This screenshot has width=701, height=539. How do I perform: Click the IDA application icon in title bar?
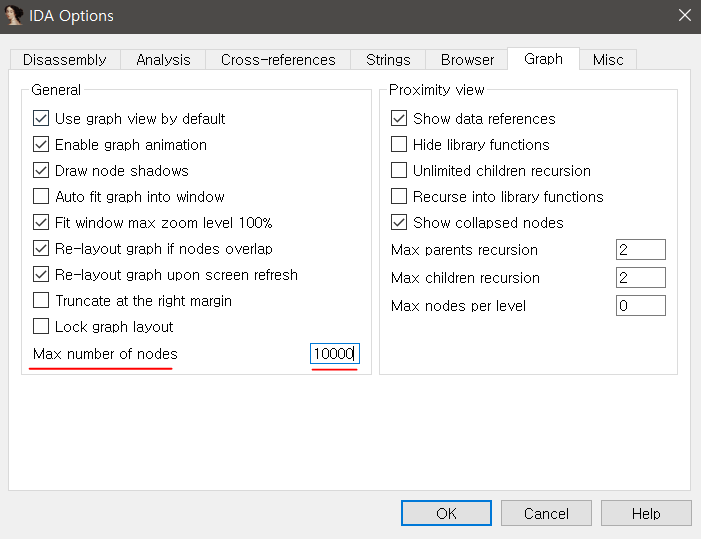point(13,15)
